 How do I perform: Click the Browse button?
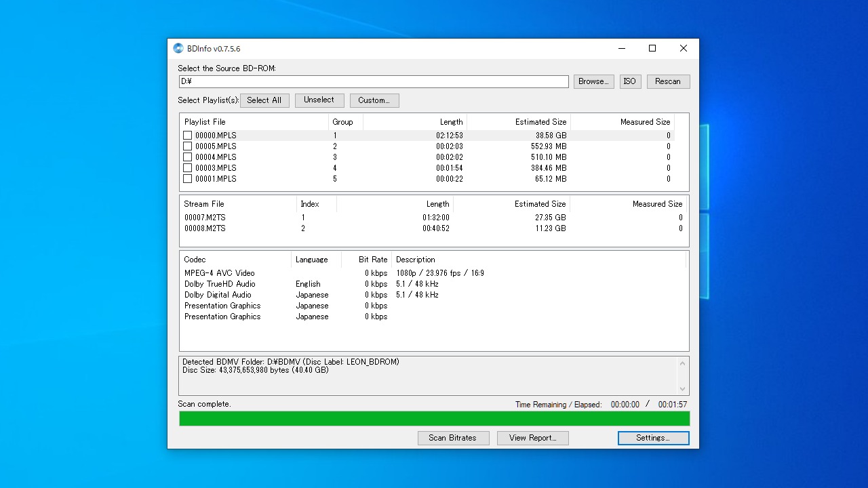coord(593,81)
